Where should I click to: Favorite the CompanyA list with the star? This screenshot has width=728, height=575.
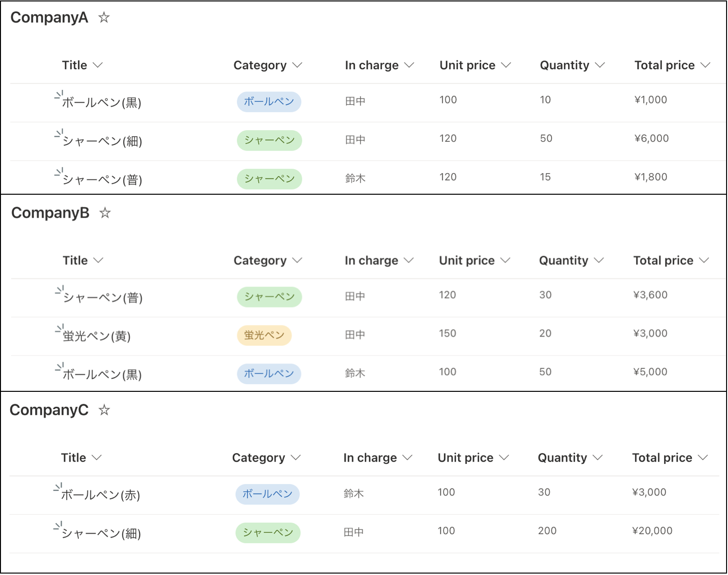click(x=104, y=18)
